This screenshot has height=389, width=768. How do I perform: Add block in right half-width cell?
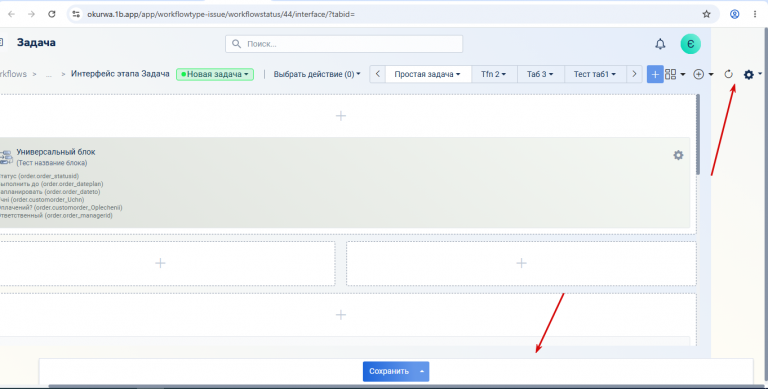[521, 263]
